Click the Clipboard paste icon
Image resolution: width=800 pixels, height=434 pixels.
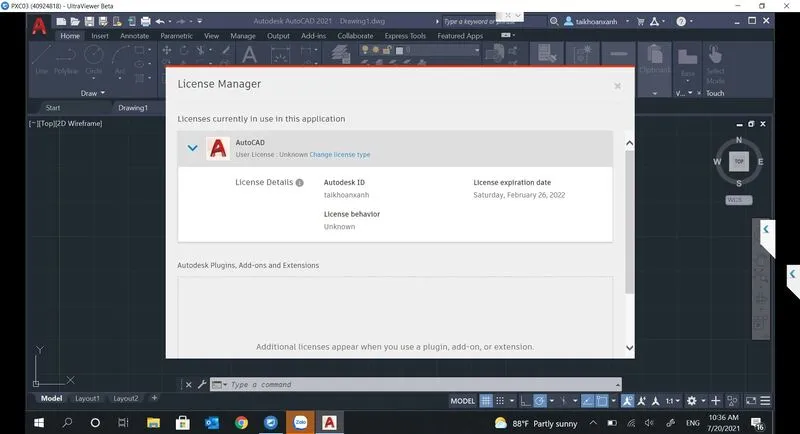[655, 55]
